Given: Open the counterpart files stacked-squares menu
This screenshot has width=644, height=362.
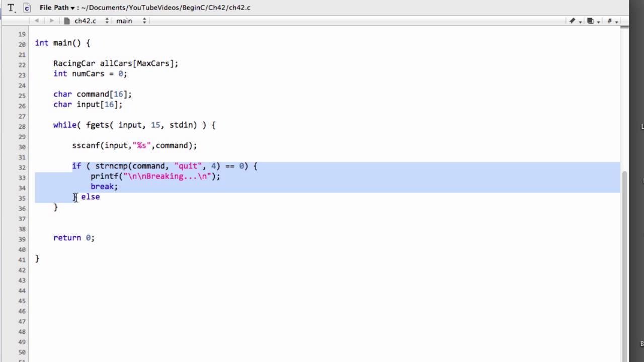Looking at the screenshot, I should point(593,21).
